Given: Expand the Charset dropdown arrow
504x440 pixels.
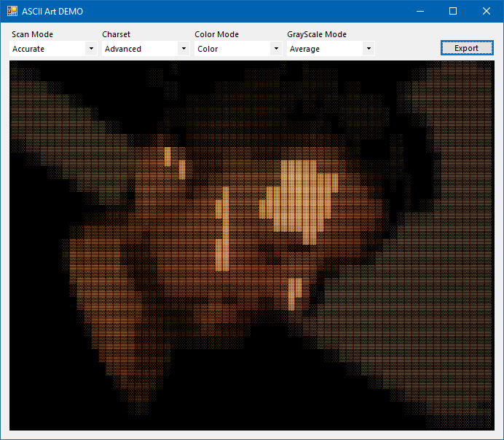Looking at the screenshot, I should coord(184,49).
